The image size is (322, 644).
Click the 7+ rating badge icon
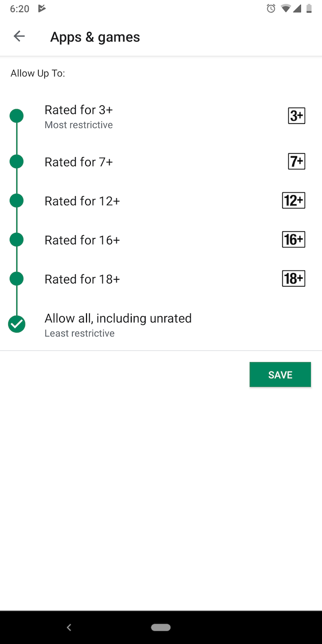297,161
